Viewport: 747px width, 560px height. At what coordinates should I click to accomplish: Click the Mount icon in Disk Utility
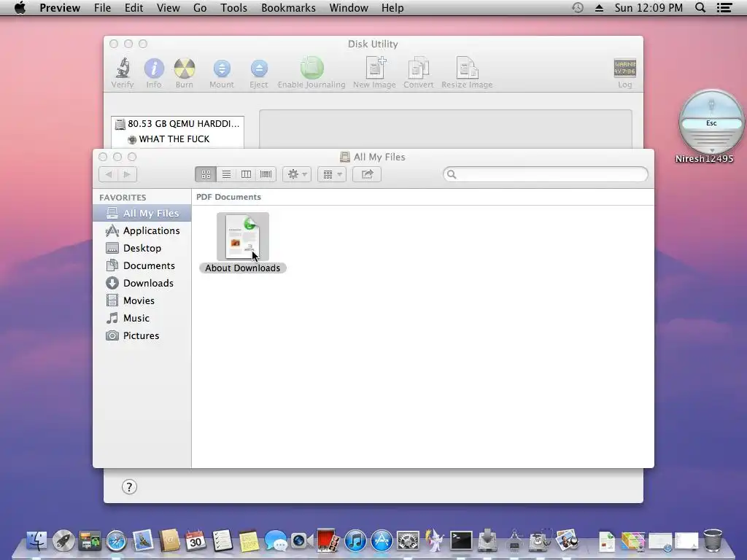tap(222, 68)
